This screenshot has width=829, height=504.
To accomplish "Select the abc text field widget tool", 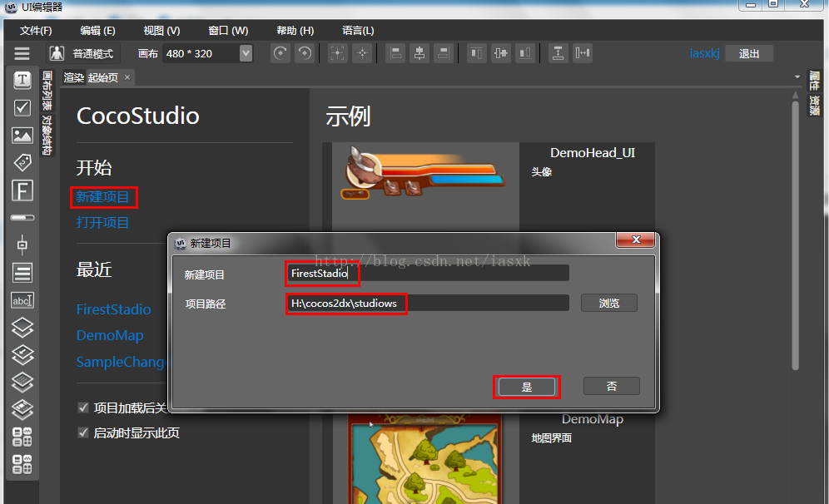I will 22,300.
